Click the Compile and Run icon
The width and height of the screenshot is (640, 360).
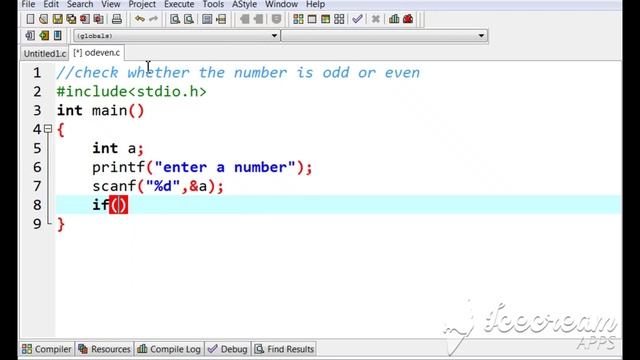tap(325, 19)
